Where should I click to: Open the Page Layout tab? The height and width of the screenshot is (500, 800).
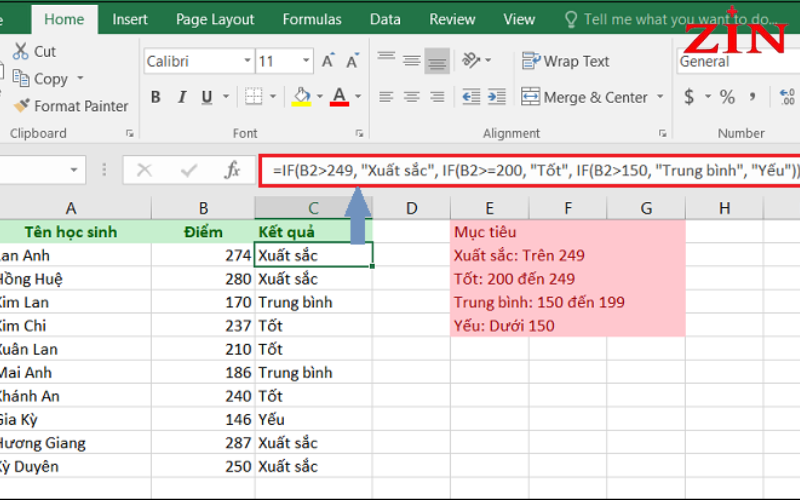tap(215, 19)
